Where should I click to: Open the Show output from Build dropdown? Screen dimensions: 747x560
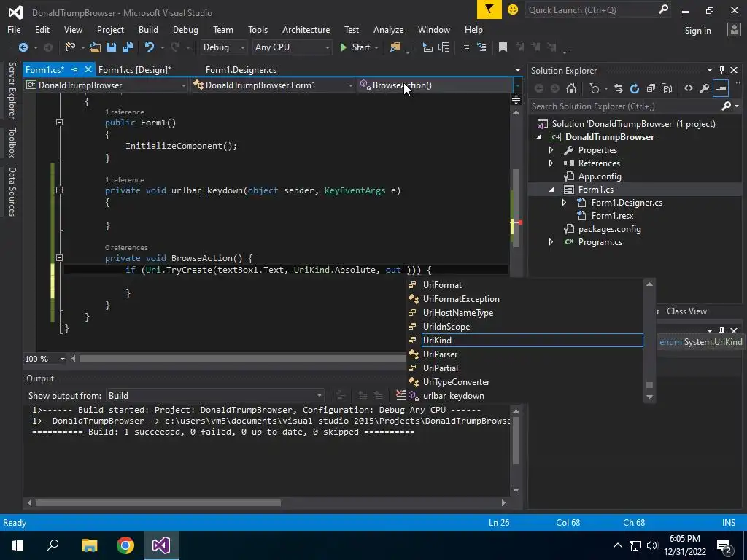[320, 396]
